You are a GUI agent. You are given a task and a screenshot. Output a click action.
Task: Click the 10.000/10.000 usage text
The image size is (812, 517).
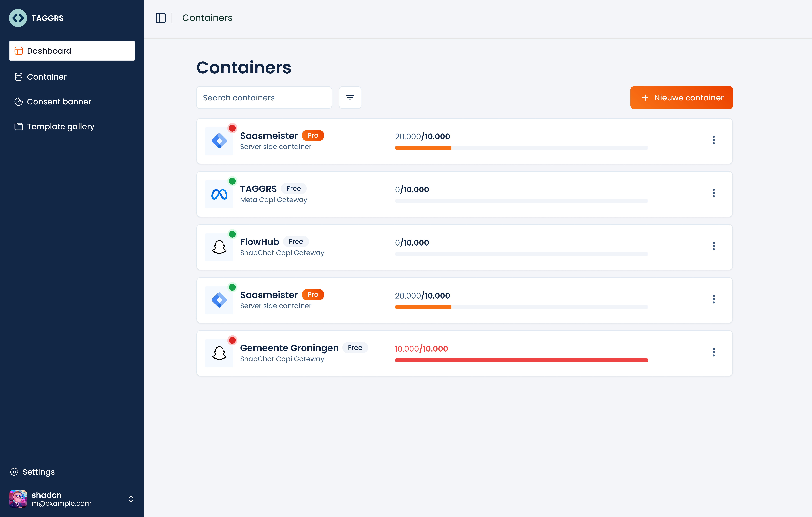(x=422, y=349)
